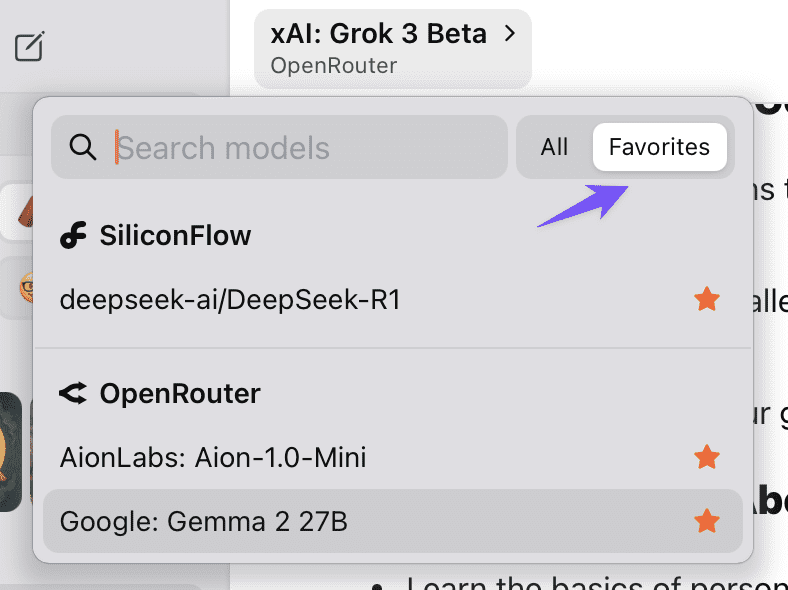This screenshot has width=788, height=590.
Task: Focus the Search models field
Action: pos(279,147)
